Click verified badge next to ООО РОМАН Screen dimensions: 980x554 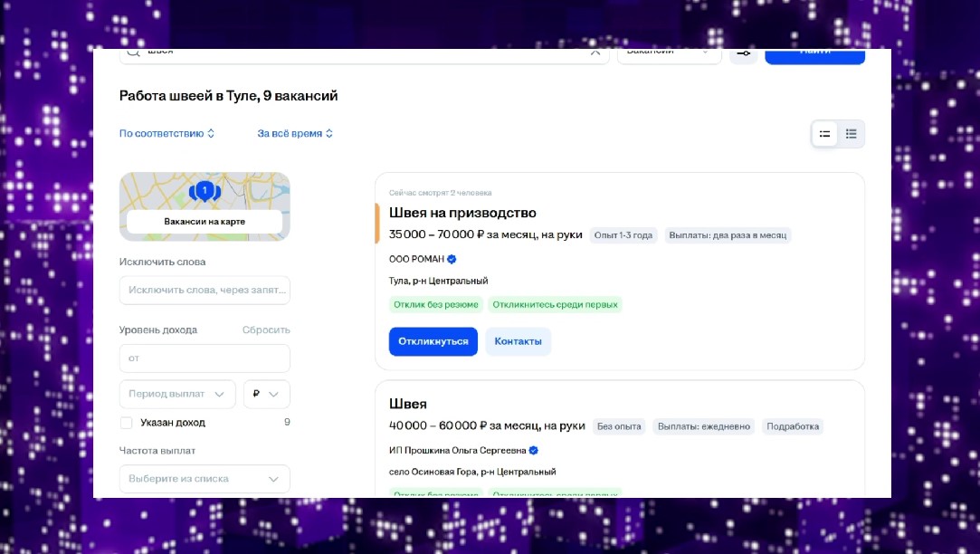(452, 259)
